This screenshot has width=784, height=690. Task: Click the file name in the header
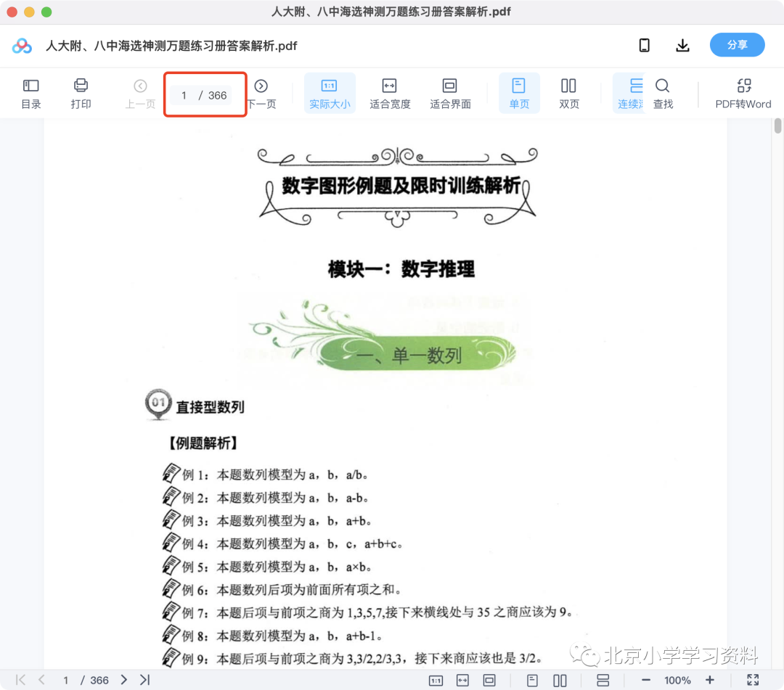[x=171, y=46]
